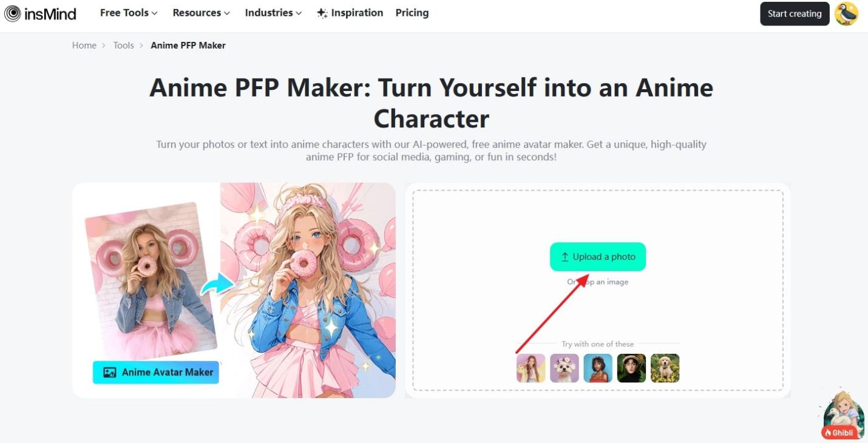This screenshot has width=868, height=443.
Task: Select the white puppy sample photo
Action: pyautogui.click(x=565, y=368)
